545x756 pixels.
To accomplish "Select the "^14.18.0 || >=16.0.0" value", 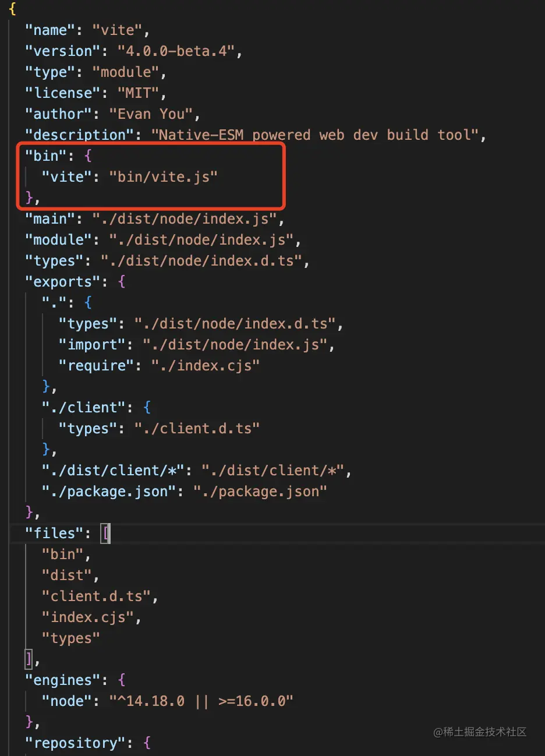I will point(201,701).
